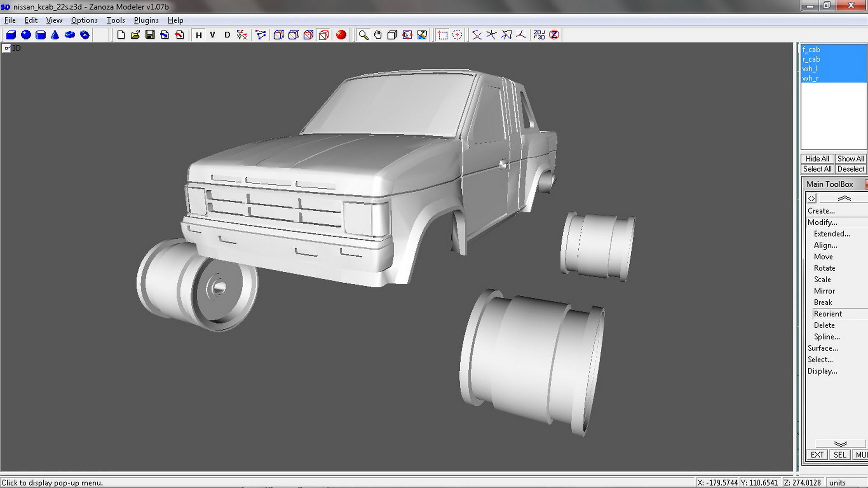The width and height of the screenshot is (868, 488).
Task: Select first wireframe cube display mode
Action: point(279,35)
